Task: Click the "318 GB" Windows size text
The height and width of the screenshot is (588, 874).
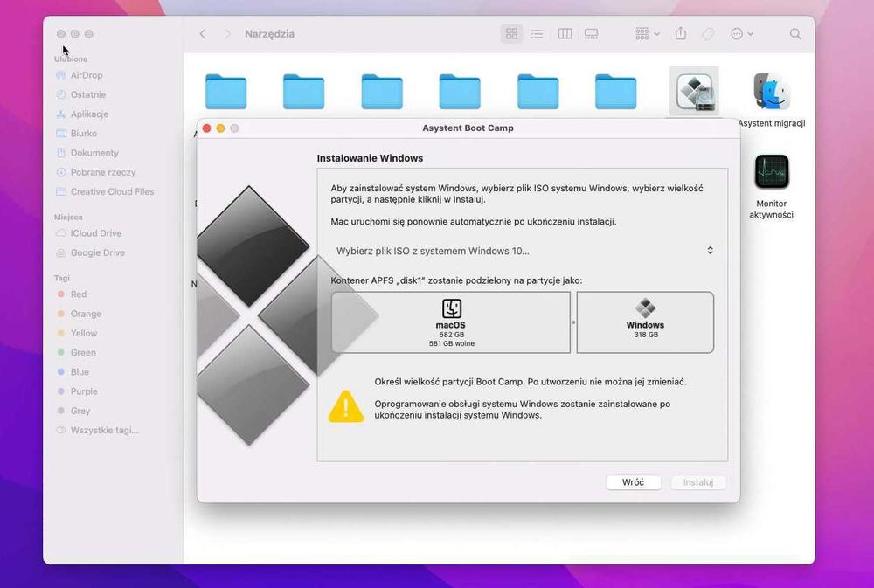Action: tap(646, 335)
